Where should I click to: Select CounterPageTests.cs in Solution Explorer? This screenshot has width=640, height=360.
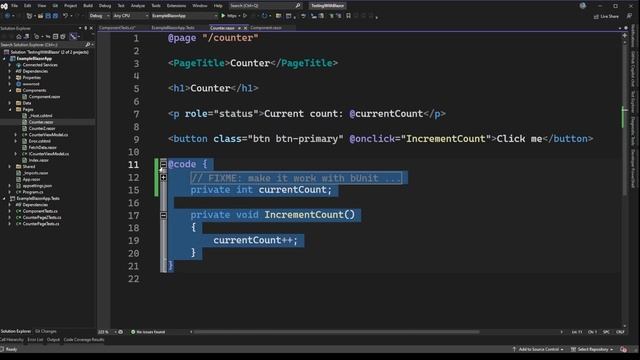pos(41,224)
